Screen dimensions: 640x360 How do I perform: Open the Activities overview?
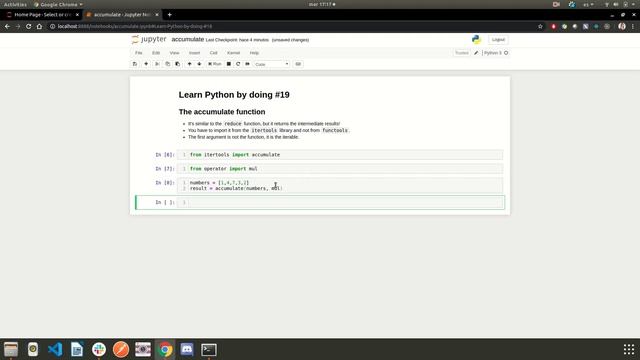click(x=15, y=4)
